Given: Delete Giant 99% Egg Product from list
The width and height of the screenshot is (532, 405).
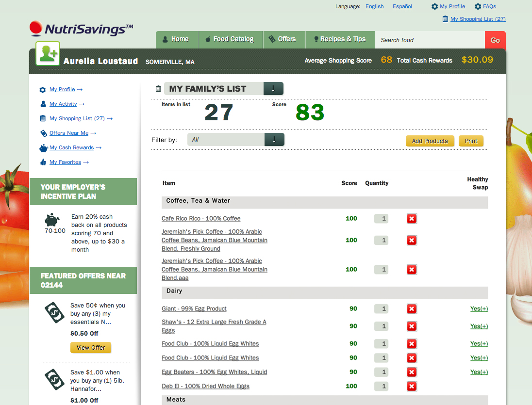Looking at the screenshot, I should pos(412,309).
